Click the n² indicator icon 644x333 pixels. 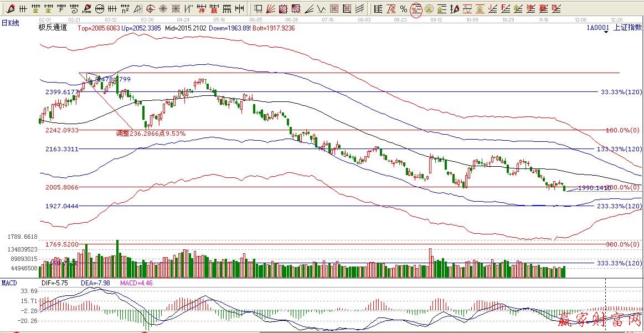[126, 9]
